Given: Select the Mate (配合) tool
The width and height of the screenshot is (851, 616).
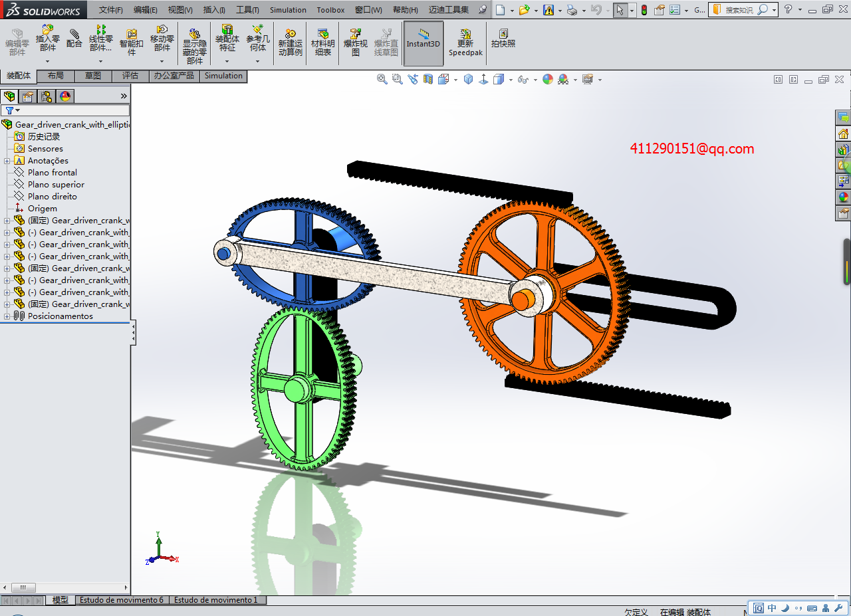Looking at the screenshot, I should point(74,39).
